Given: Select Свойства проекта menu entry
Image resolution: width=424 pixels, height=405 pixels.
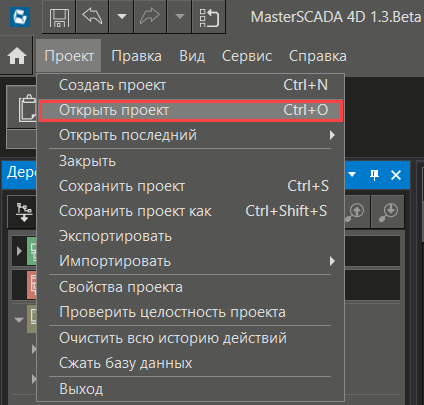Looking at the screenshot, I should tap(190, 287).
